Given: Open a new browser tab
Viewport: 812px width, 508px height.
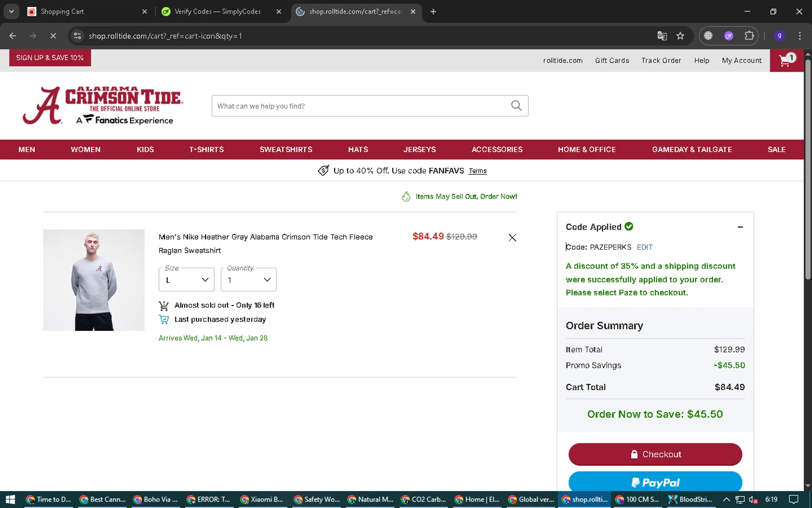Looking at the screenshot, I should tap(433, 11).
